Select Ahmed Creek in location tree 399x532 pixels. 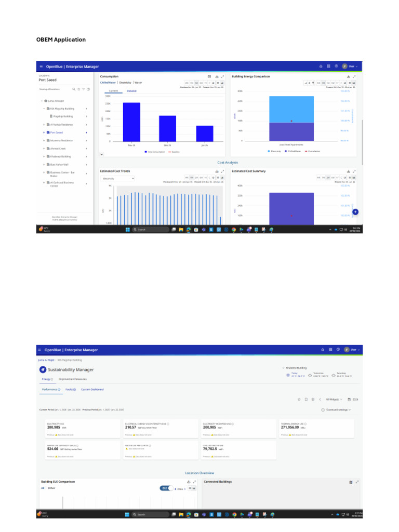click(58, 149)
